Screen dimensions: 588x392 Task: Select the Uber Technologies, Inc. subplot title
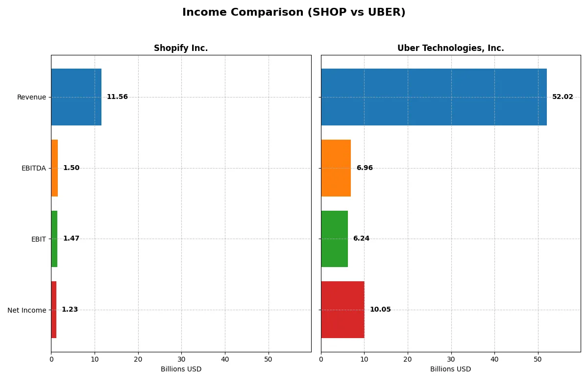coord(451,48)
